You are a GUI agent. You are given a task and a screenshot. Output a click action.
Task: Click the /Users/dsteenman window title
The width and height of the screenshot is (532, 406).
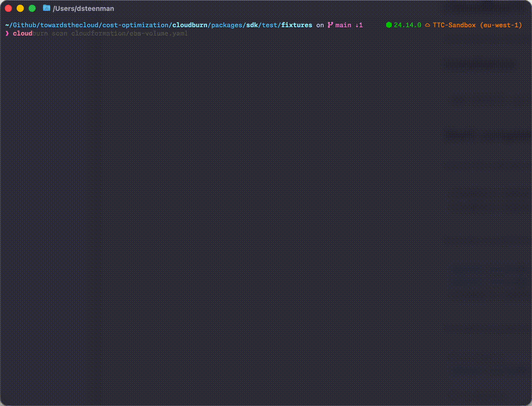click(x=83, y=8)
